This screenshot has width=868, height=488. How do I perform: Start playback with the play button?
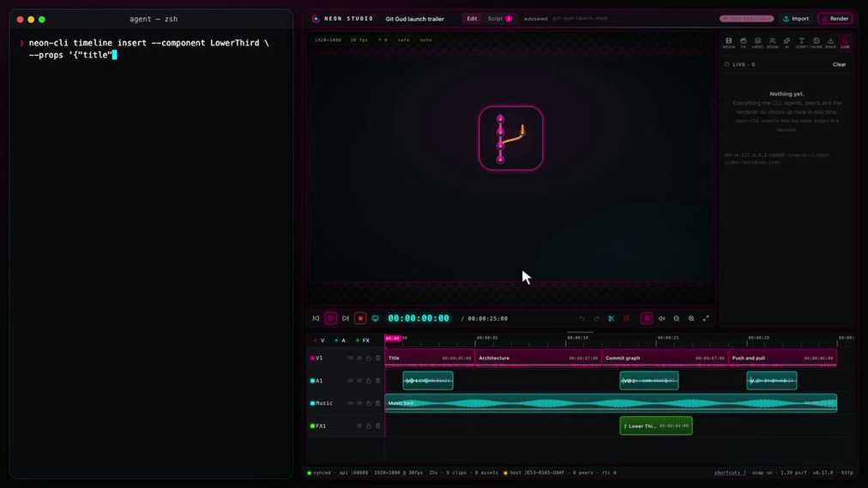(330, 318)
